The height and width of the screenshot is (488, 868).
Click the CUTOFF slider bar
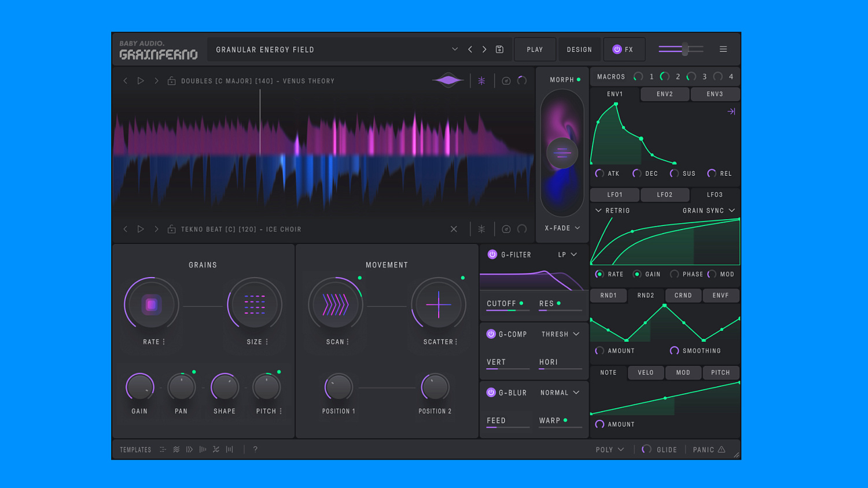pyautogui.click(x=508, y=310)
